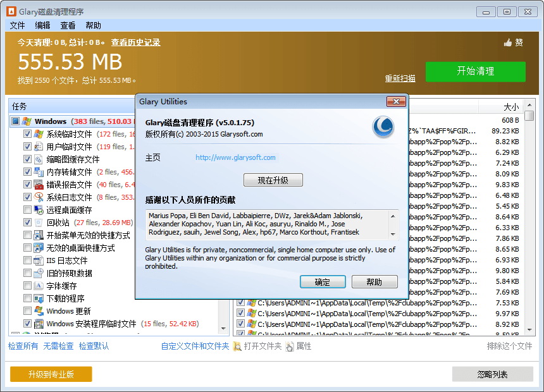Click the 回收站 recycle bin icon
Screen dimensions: 544x392
coord(39,223)
